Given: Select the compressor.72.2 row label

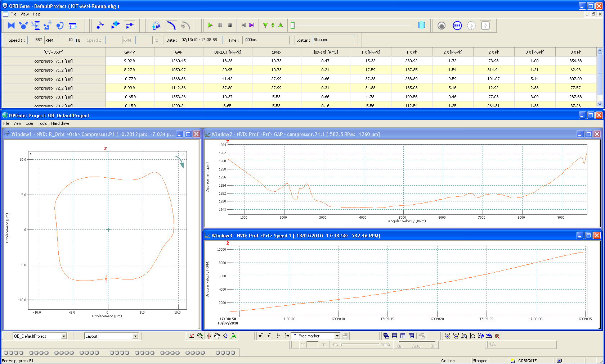Looking at the screenshot, I should tap(53, 88).
